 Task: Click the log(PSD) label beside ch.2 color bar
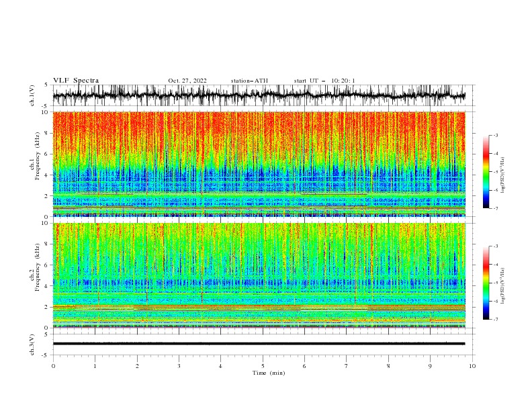[x=502, y=286]
